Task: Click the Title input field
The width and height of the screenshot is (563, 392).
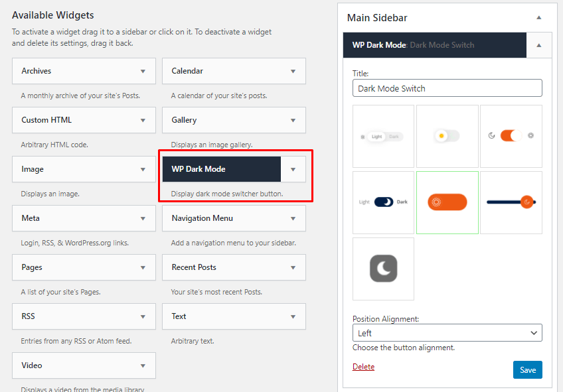Action: coord(447,88)
